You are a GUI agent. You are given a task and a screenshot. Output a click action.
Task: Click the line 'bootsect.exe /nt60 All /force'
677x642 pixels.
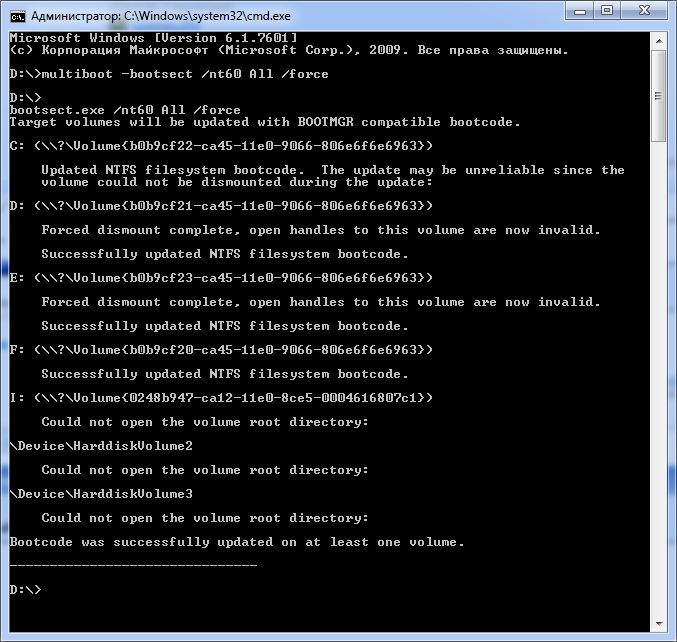(125, 110)
